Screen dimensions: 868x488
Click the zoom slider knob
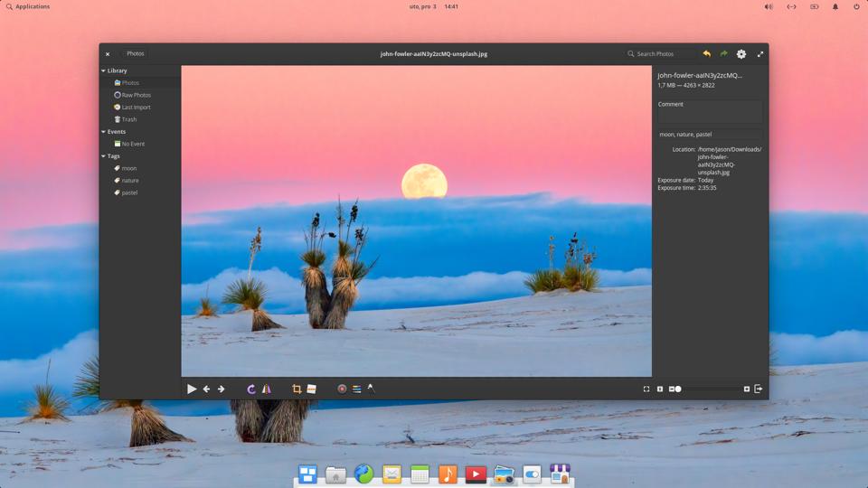click(678, 389)
